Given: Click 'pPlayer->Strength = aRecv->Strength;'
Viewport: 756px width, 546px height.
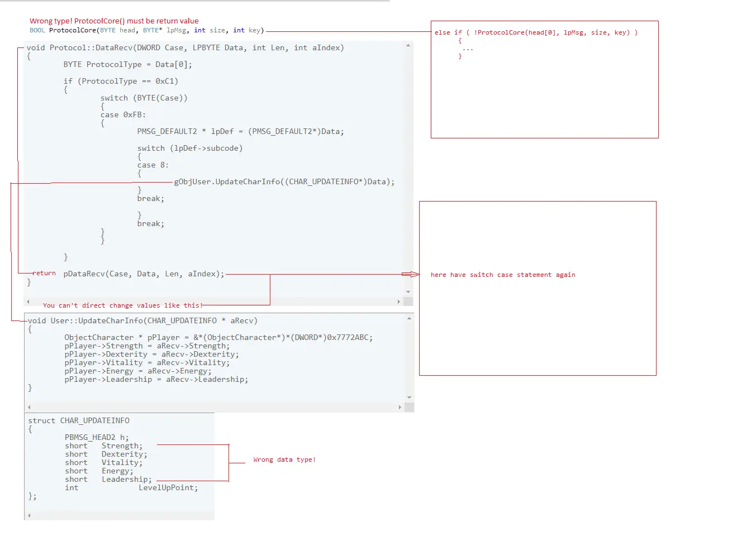Looking at the screenshot, I should pos(147,346).
